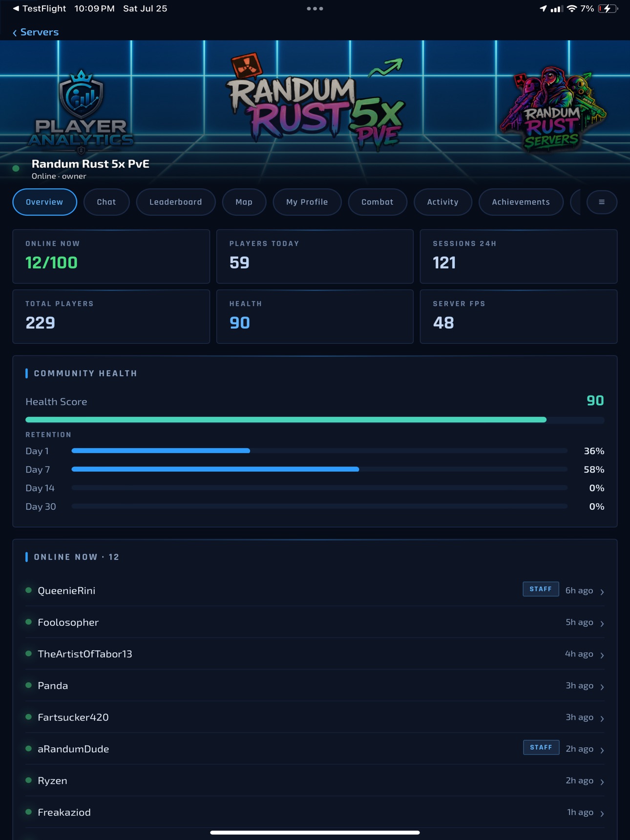Tap the TestFlight back arrow in status bar
Screen dimensions: 630x840
click(x=16, y=8)
